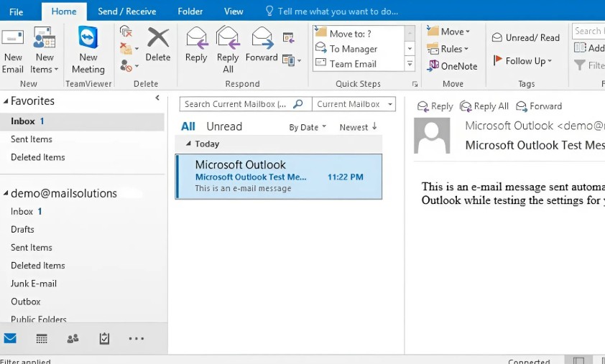Open the File tab
The width and height of the screenshot is (605, 364).
point(17,12)
